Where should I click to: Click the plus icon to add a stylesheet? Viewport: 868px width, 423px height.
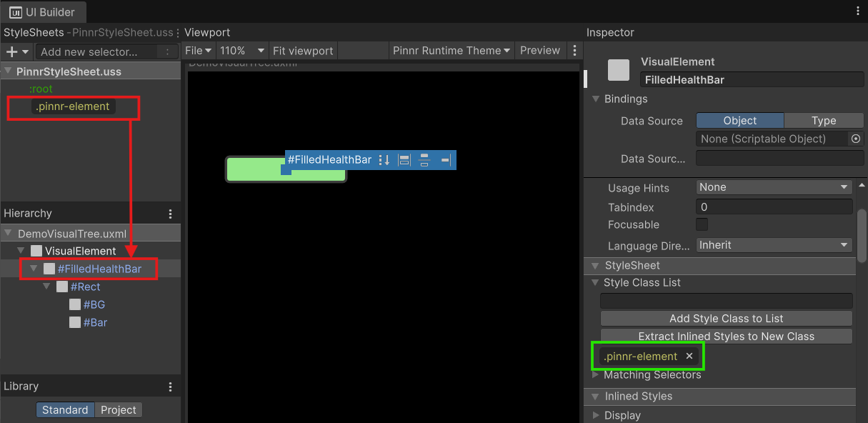11,51
